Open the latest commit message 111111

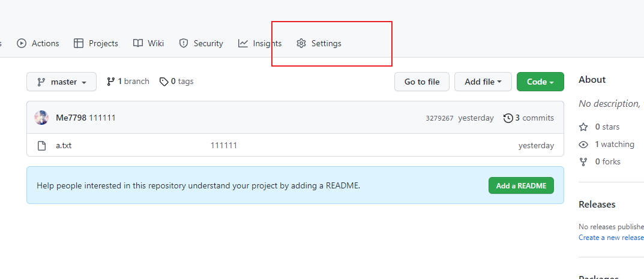click(102, 118)
